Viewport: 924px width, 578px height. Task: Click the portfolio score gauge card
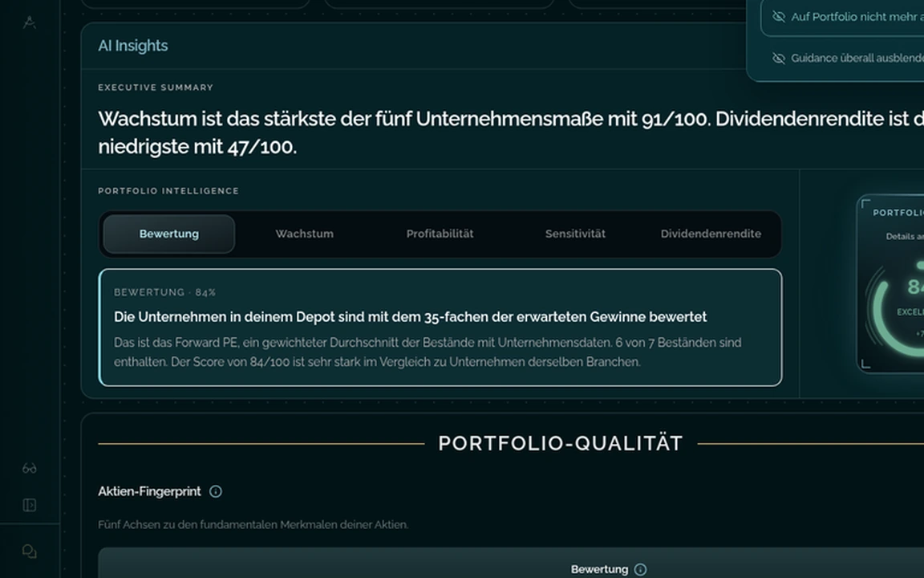tap(890, 283)
